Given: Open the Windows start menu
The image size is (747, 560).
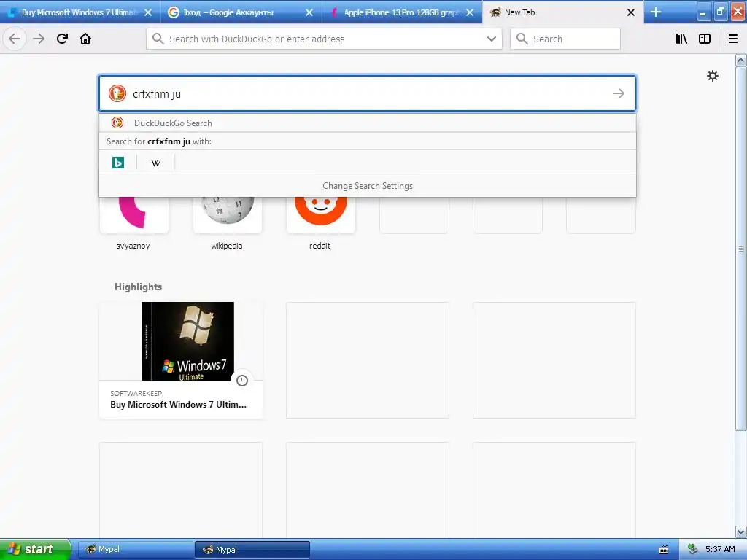Looking at the screenshot, I should pos(35,549).
